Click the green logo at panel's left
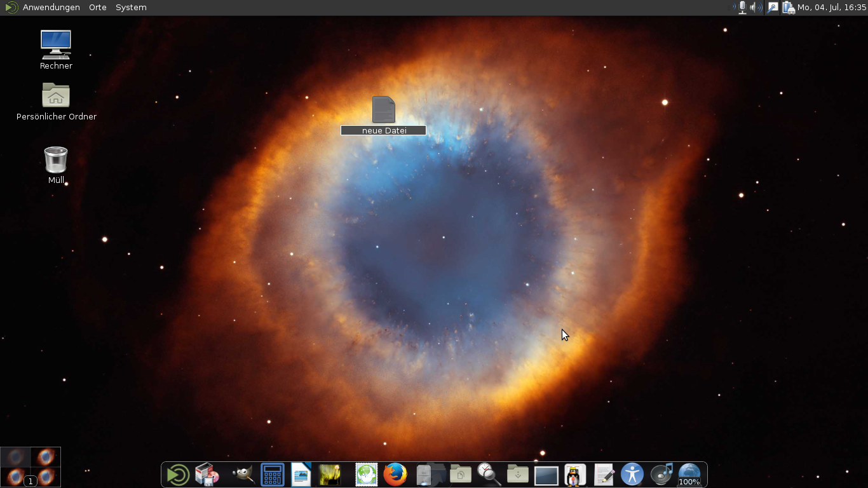This screenshot has height=488, width=868. coord(11,8)
